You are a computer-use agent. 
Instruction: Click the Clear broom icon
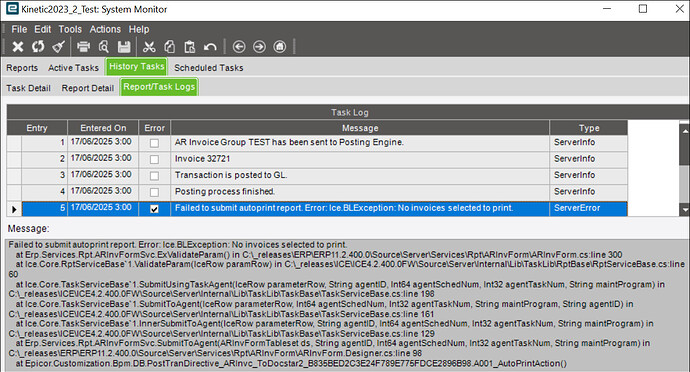click(x=59, y=46)
